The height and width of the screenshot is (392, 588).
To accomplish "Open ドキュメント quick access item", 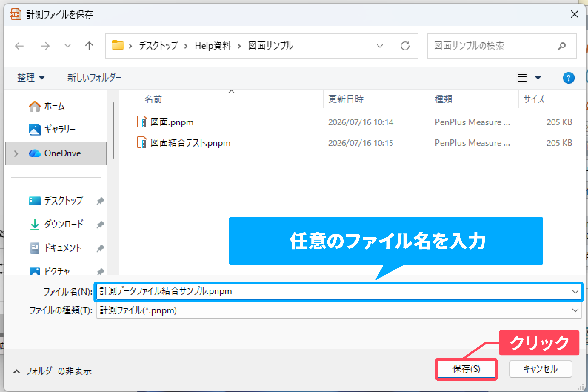I will point(56,248).
